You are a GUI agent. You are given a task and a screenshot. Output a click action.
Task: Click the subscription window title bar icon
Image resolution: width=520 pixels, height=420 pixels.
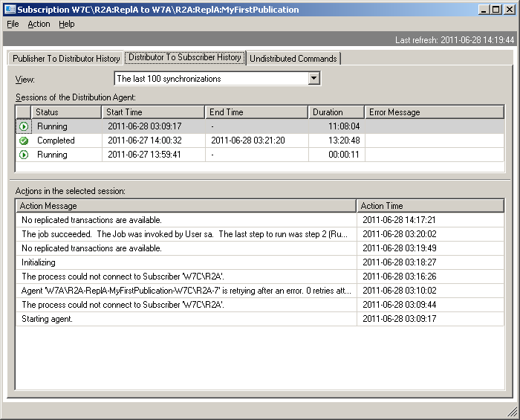(10, 9)
